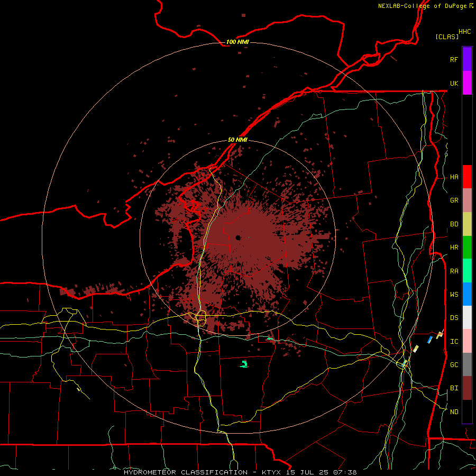Click the DS white legend swatch
This screenshot has width=476, height=476.
(x=467, y=317)
